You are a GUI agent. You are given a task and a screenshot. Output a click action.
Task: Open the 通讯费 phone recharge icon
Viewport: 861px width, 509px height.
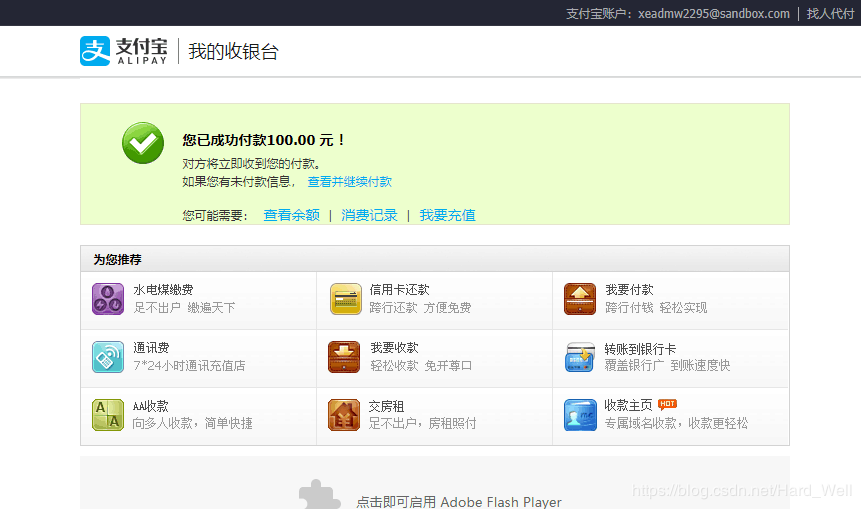(x=108, y=357)
